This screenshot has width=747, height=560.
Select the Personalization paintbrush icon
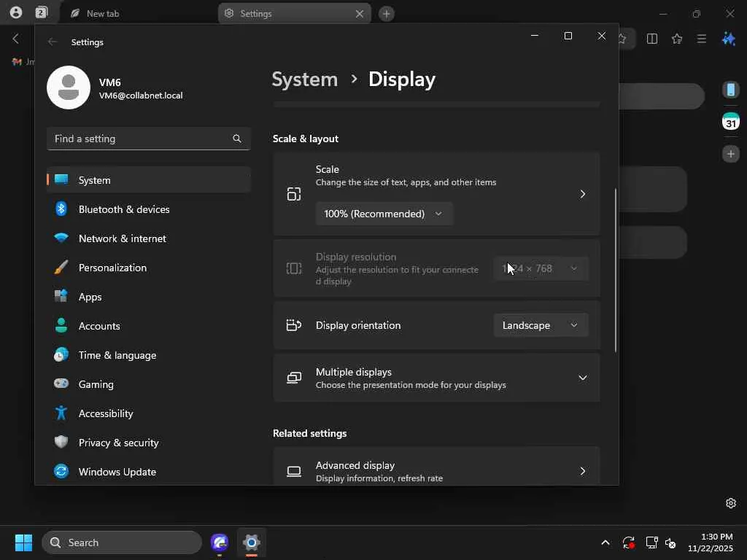click(61, 268)
